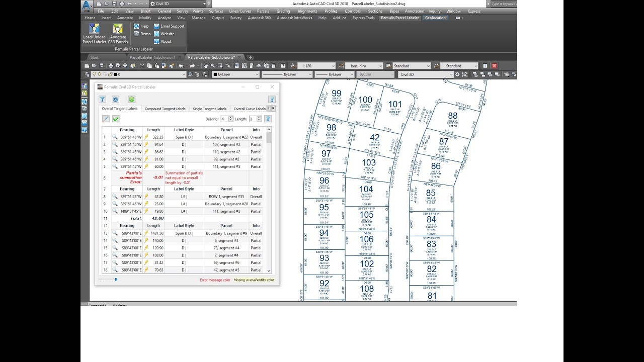644x362 pixels.
Task: Click cell 'ROW 1, segment #35'
Action: point(227,197)
